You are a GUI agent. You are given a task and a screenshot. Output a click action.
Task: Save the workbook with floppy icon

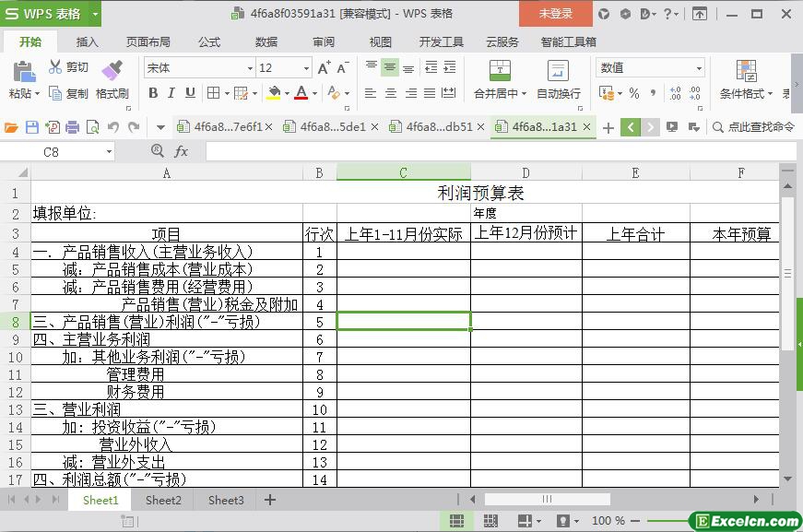point(31,127)
